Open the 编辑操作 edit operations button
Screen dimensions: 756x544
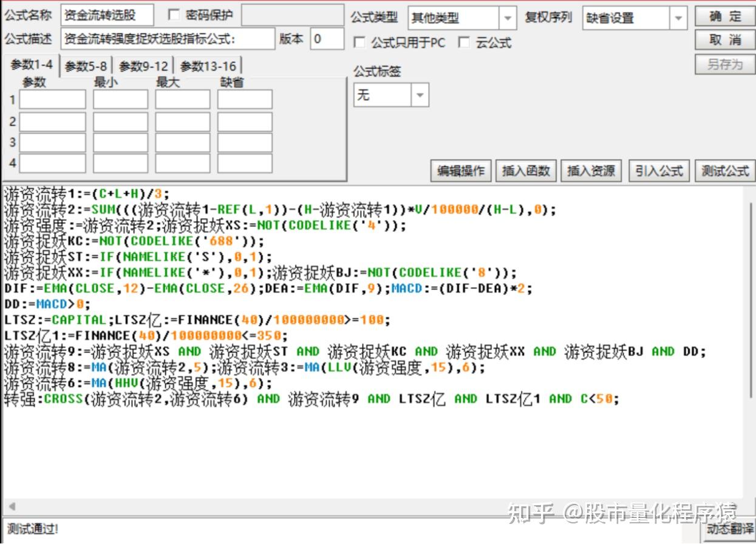click(461, 171)
